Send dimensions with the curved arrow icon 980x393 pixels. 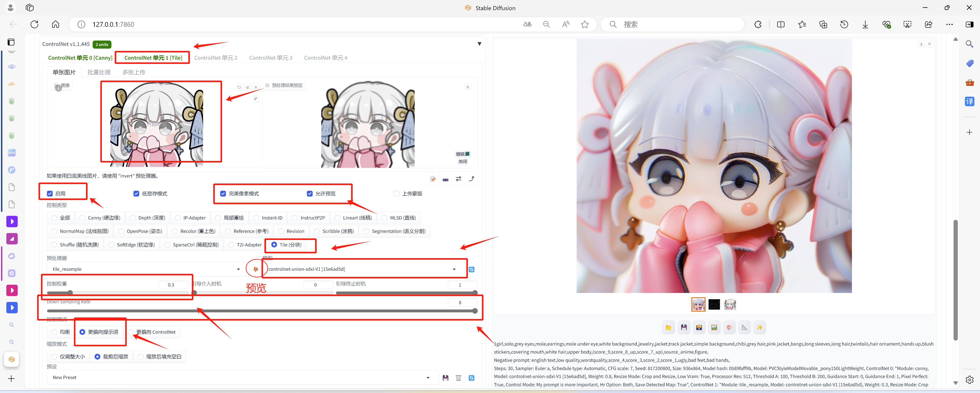tap(471, 179)
